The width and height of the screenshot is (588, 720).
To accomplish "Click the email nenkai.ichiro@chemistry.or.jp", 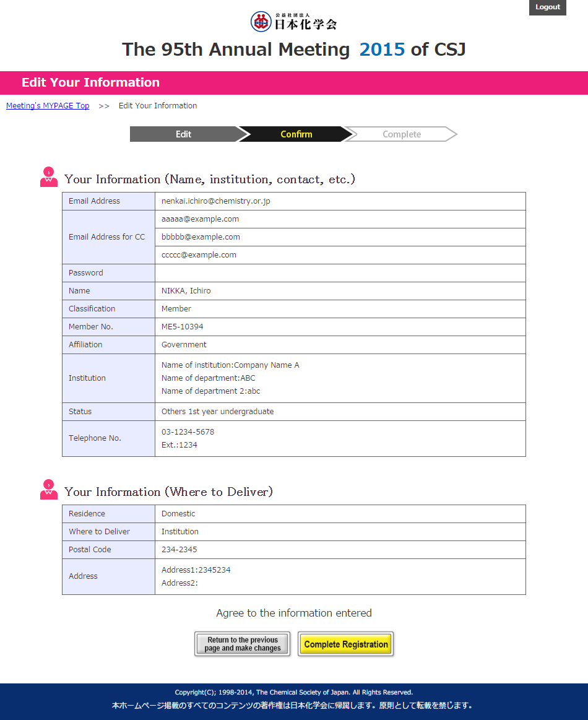I will point(216,201).
